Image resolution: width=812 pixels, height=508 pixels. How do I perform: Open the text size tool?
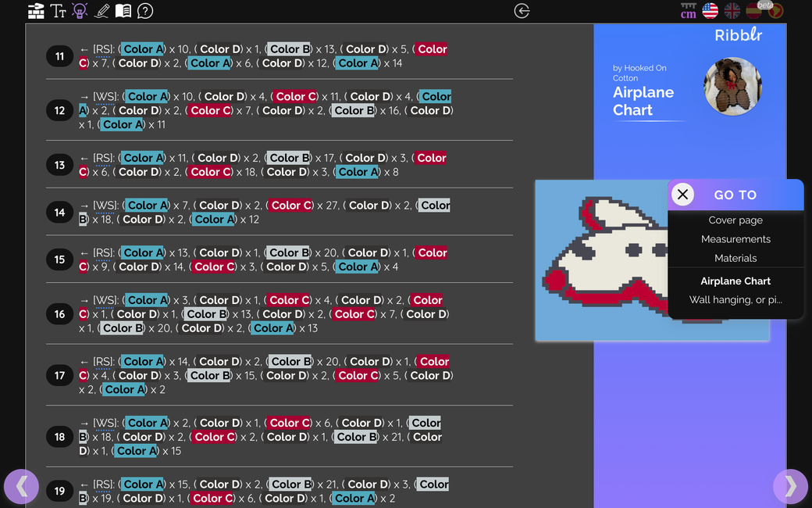58,11
